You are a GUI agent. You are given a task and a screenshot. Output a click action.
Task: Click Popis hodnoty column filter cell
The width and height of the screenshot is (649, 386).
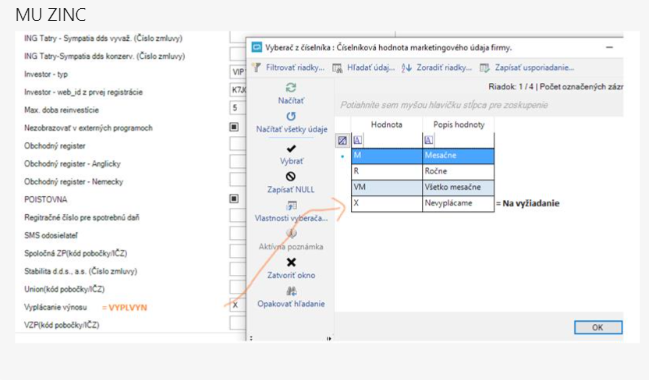point(458,140)
